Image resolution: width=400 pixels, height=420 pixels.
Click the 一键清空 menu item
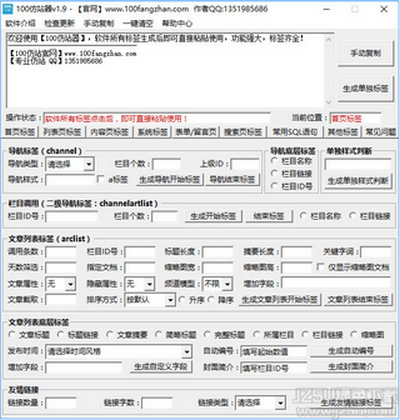click(138, 23)
